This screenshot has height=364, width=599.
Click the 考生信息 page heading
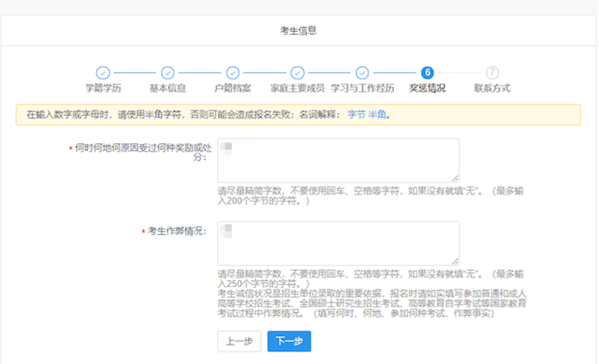click(x=298, y=30)
